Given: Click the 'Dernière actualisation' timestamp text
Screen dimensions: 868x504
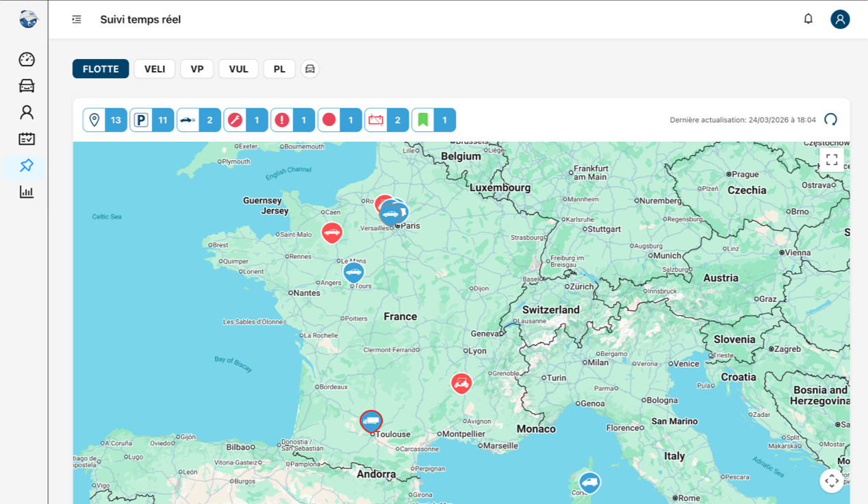Looking at the screenshot, I should (x=743, y=120).
